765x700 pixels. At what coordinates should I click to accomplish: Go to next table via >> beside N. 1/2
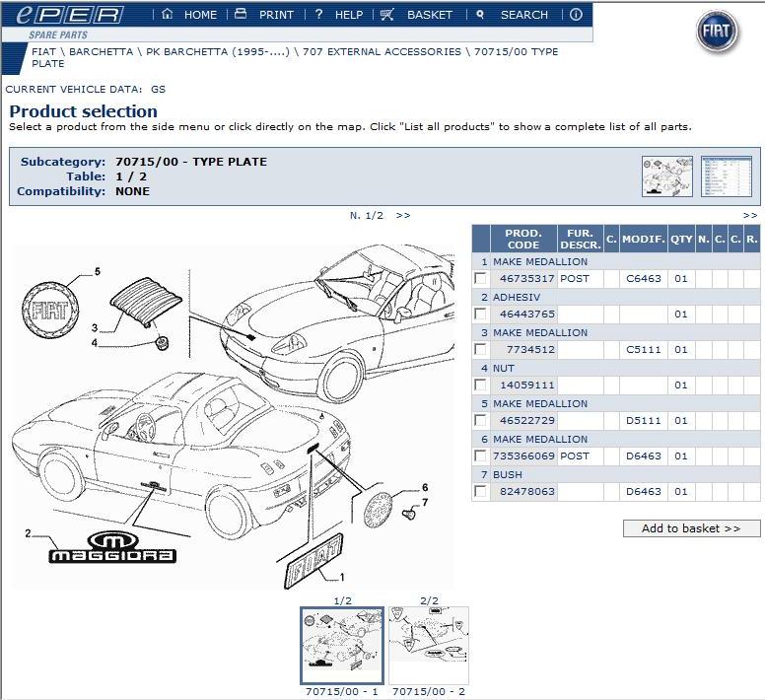tap(403, 215)
